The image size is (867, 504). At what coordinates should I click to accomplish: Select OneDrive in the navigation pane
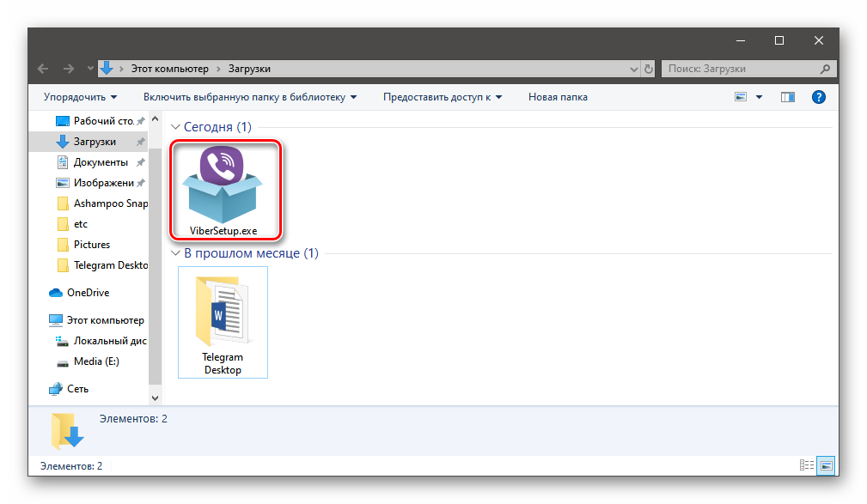coord(89,292)
